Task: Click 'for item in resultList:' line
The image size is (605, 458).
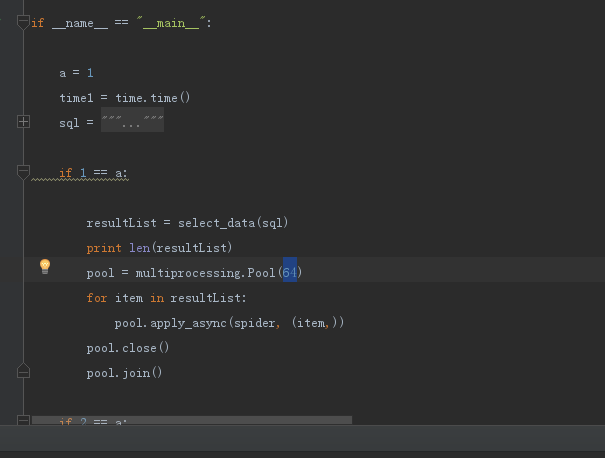Action: [x=166, y=298]
